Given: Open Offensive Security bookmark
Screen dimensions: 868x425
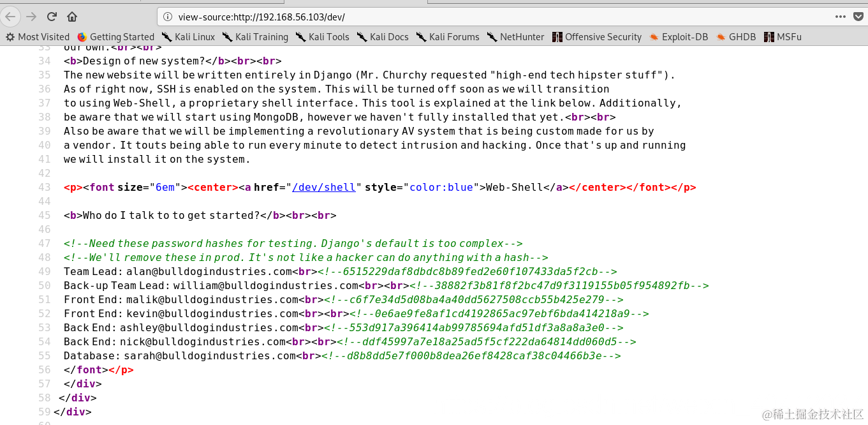Looking at the screenshot, I should 597,37.
